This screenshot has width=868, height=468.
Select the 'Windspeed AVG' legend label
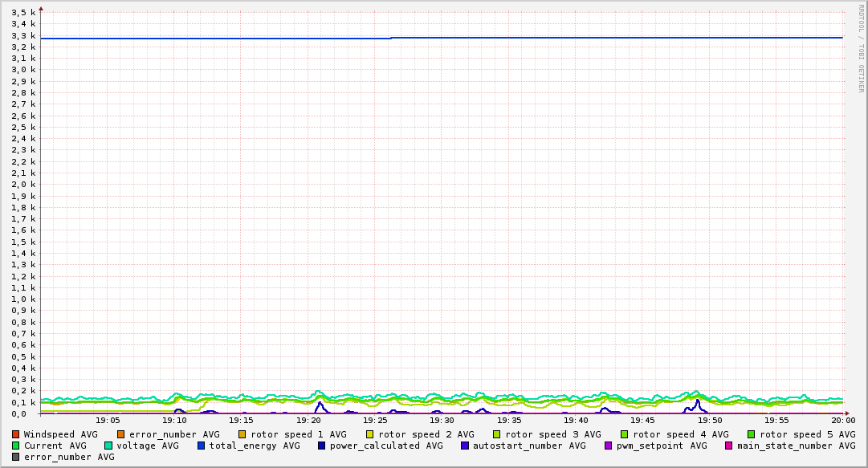pyautogui.click(x=60, y=435)
